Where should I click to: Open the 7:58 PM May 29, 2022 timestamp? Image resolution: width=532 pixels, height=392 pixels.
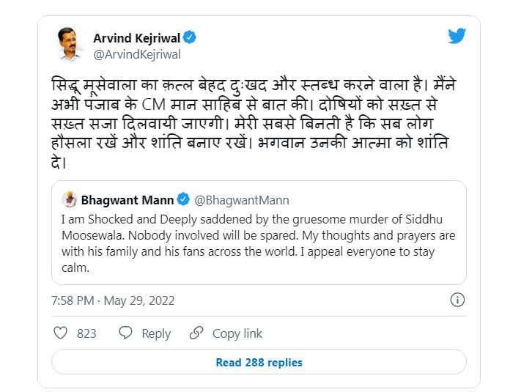113,300
